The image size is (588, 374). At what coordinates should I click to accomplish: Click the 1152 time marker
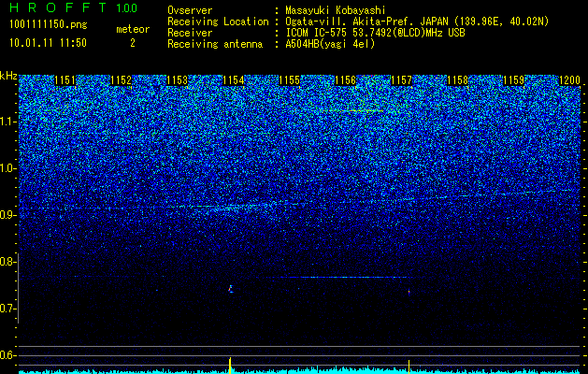tap(122, 80)
